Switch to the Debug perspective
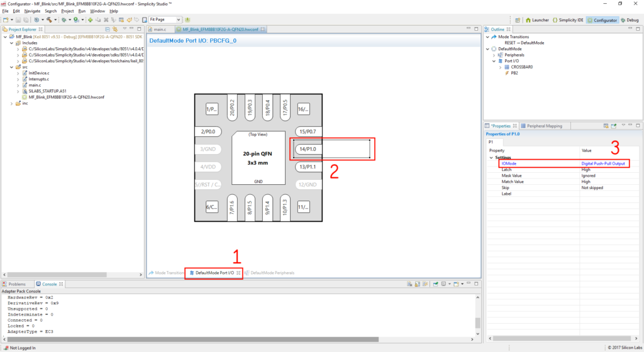The width and height of the screenshot is (644, 352). (x=629, y=20)
